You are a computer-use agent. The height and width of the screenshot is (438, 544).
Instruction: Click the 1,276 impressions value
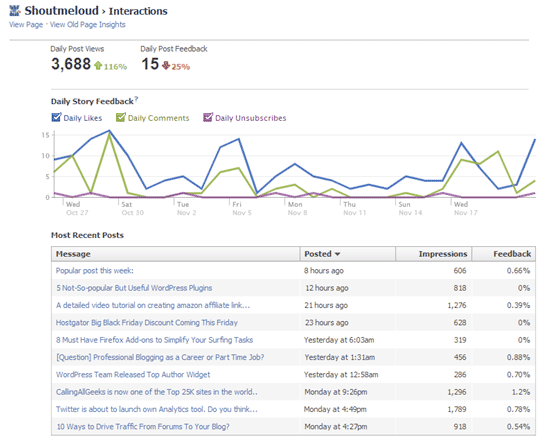[x=457, y=305]
